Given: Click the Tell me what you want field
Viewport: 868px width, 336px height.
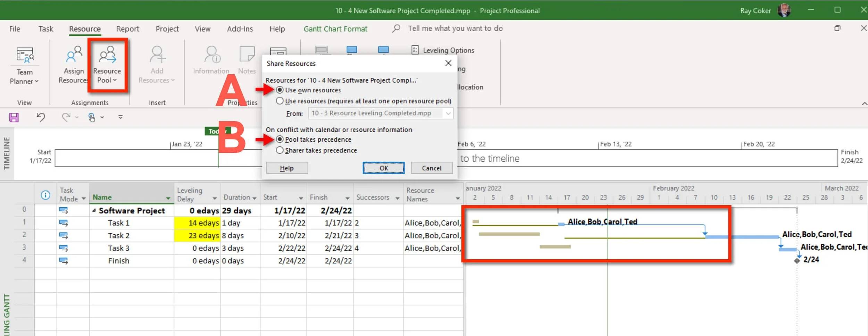Looking at the screenshot, I should coord(455,28).
